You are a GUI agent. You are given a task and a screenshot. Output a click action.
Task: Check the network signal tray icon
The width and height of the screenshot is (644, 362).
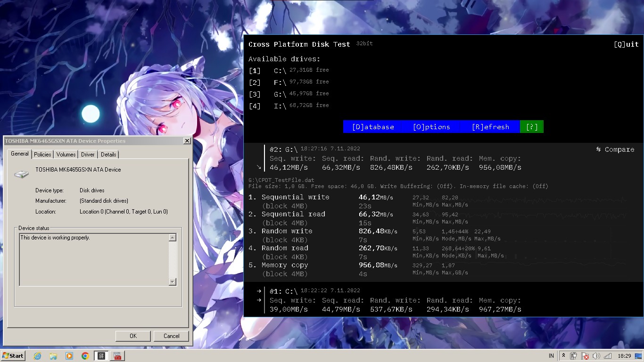(608, 356)
